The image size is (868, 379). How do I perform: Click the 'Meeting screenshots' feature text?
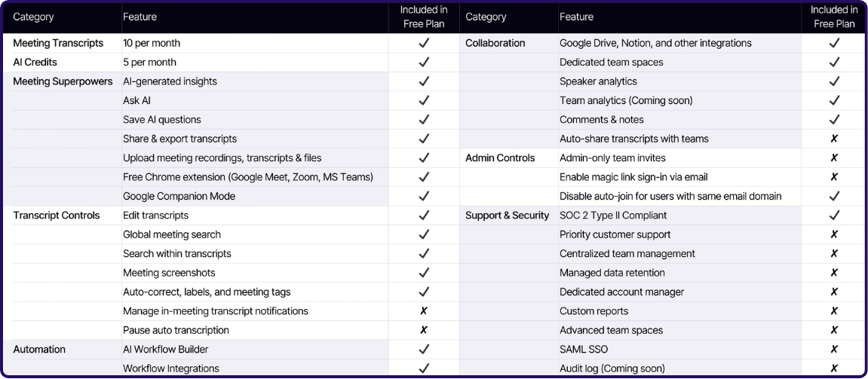click(170, 273)
